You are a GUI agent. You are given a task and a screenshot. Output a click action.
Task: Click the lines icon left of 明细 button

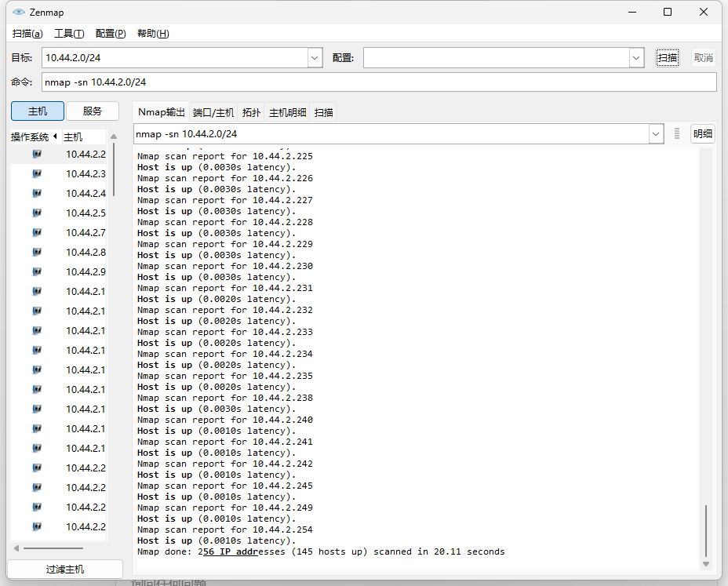coord(677,133)
